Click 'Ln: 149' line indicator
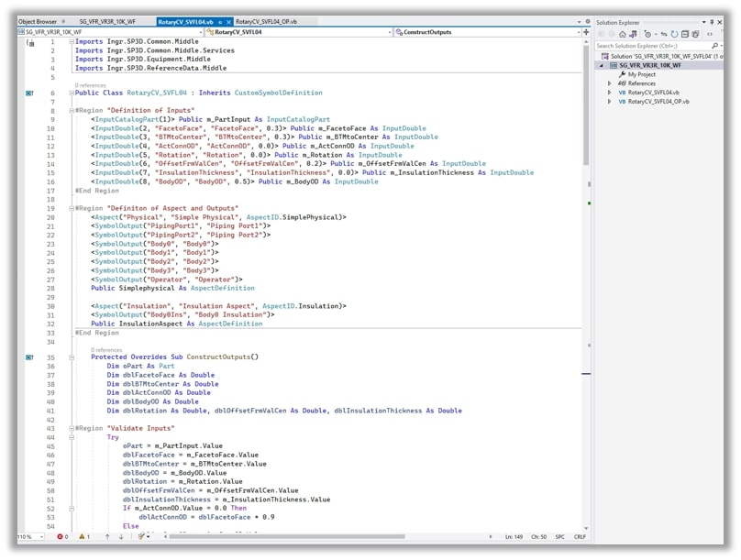Screen dimensions: 741x560 pyautogui.click(x=514, y=537)
